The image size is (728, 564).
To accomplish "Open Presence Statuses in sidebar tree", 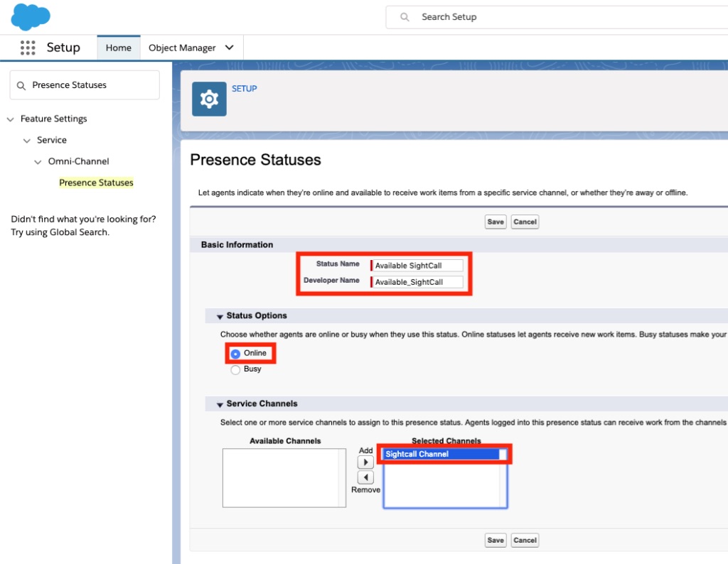I will point(96,183).
